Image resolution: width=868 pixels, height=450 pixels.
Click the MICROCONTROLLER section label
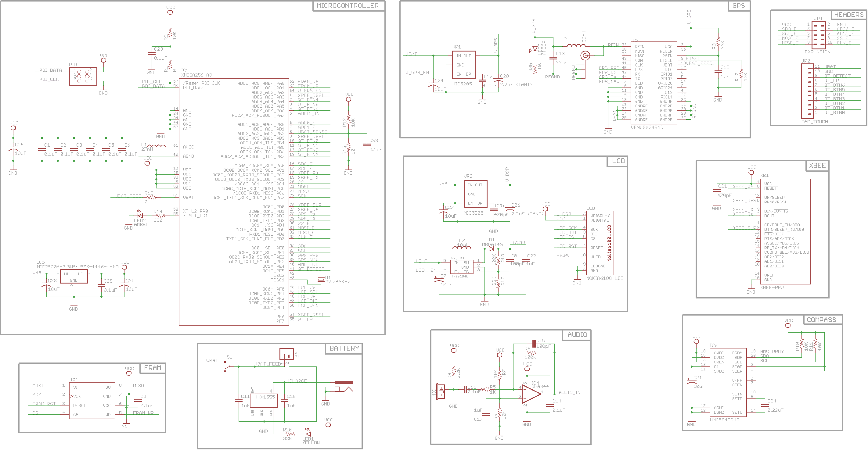[x=348, y=6]
